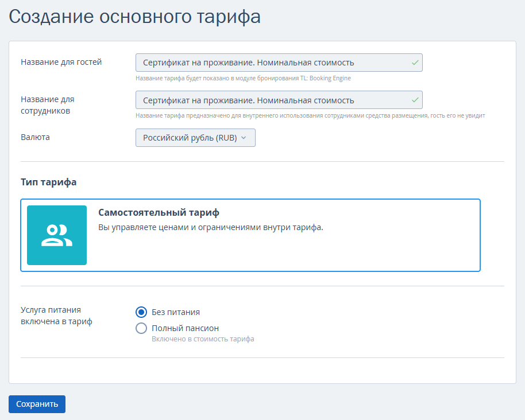
Task: Click the 'Без питания' label text
Action: coord(176,312)
